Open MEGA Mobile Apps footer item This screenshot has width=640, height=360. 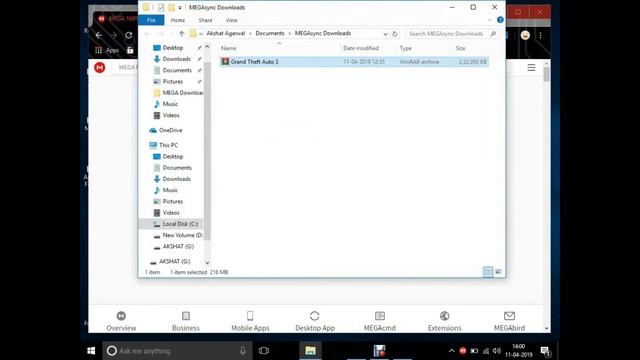coord(250,321)
